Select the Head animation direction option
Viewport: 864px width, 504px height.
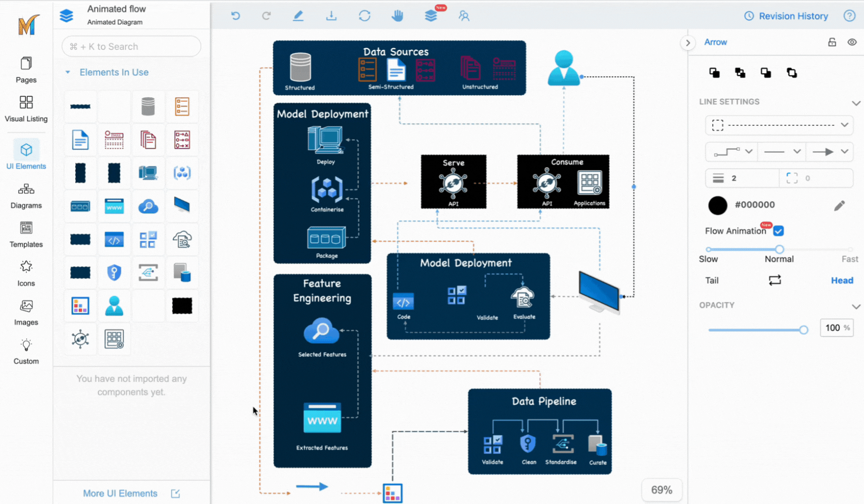coord(842,280)
